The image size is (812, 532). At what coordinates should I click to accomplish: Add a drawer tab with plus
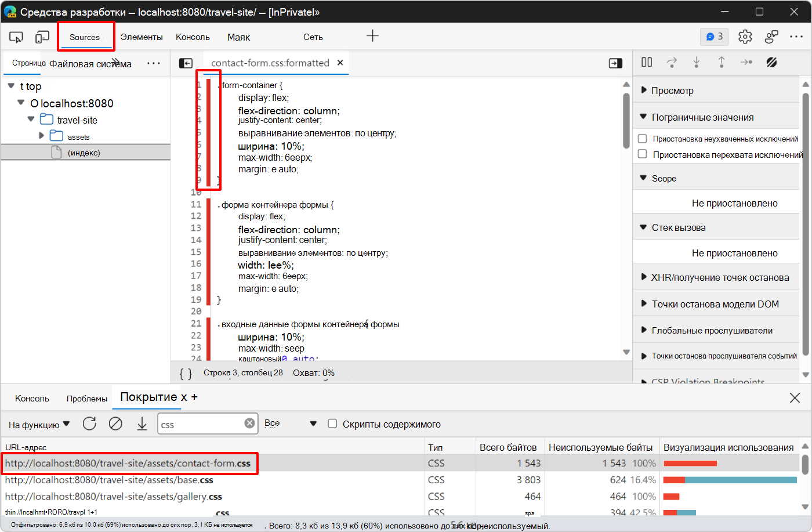[194, 397]
